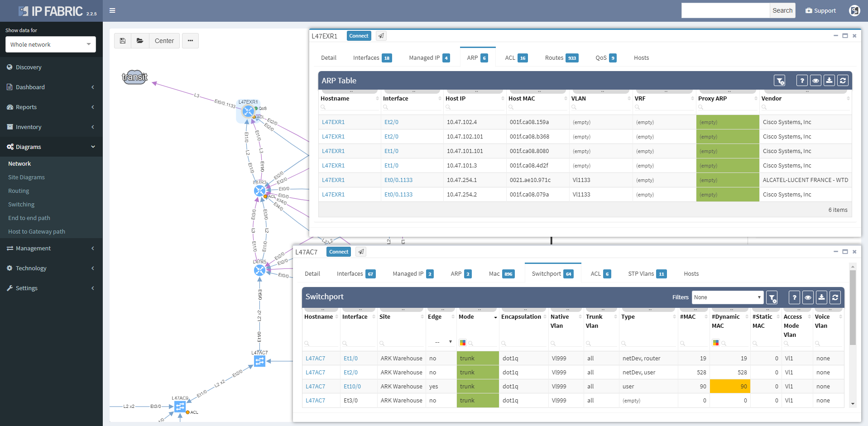Click the paper plane icon in L47AC7 window

(361, 252)
